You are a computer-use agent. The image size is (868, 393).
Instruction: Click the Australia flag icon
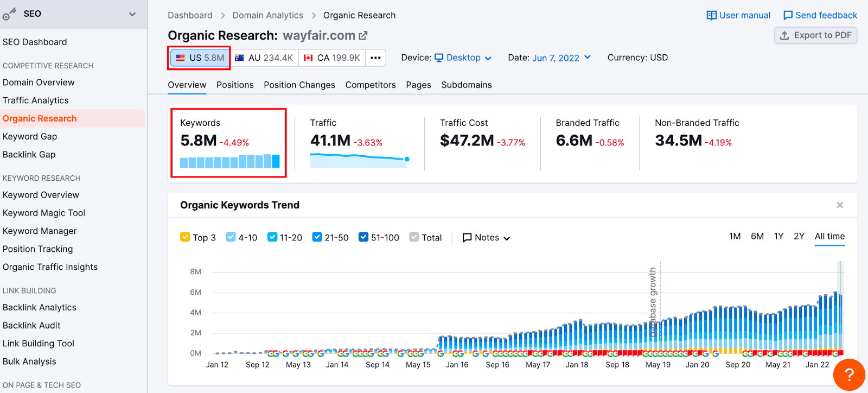click(239, 58)
